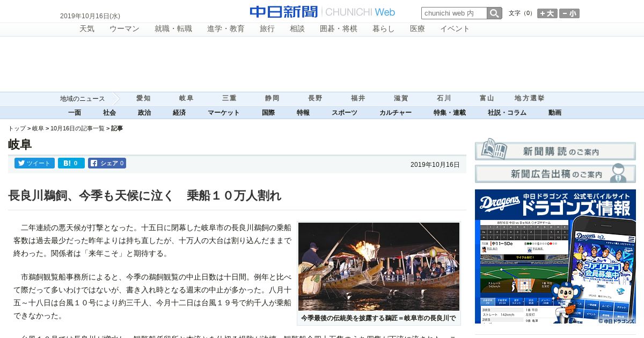Open the 動画 menu item
The height and width of the screenshot is (338, 644).
(555, 113)
